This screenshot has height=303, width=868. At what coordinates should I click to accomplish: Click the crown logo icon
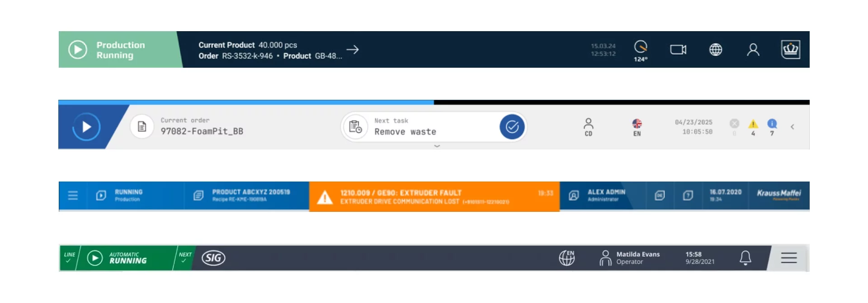click(790, 50)
